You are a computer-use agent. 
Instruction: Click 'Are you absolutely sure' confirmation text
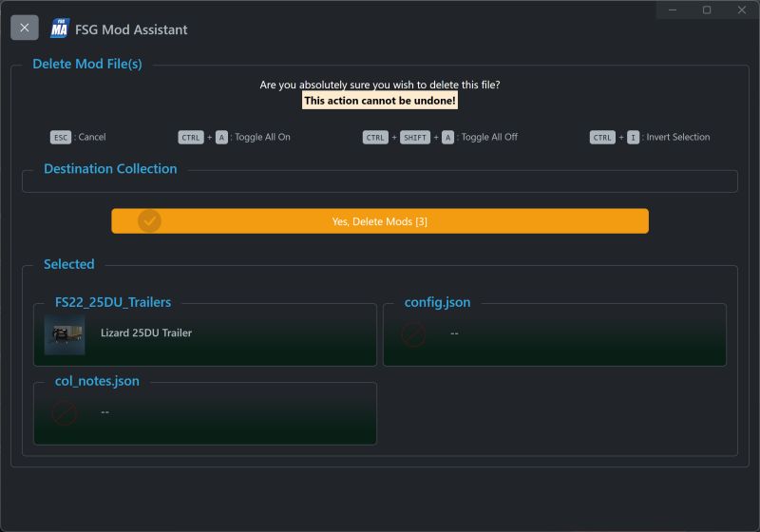(x=379, y=85)
